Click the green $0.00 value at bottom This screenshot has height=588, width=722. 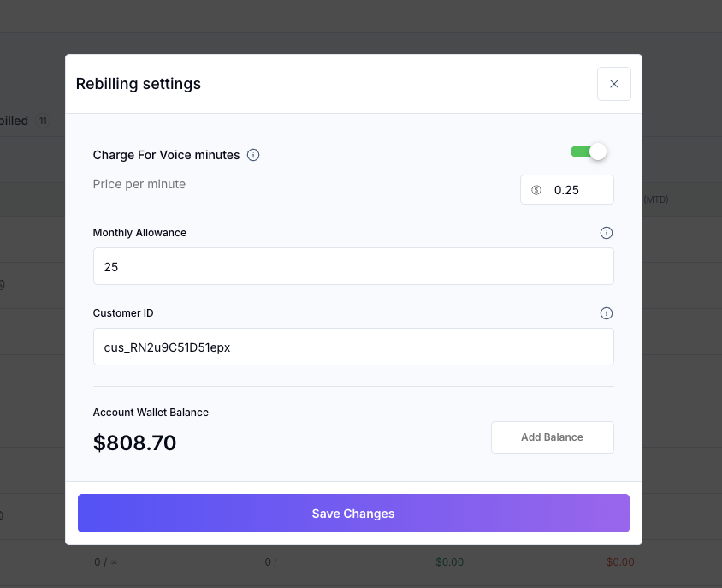449,562
